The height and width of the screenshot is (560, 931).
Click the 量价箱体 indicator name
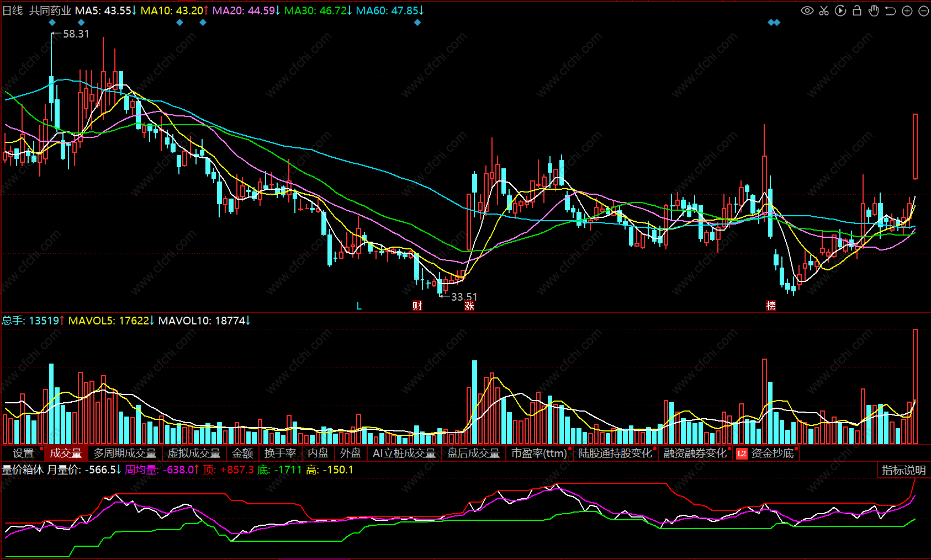pos(23,470)
